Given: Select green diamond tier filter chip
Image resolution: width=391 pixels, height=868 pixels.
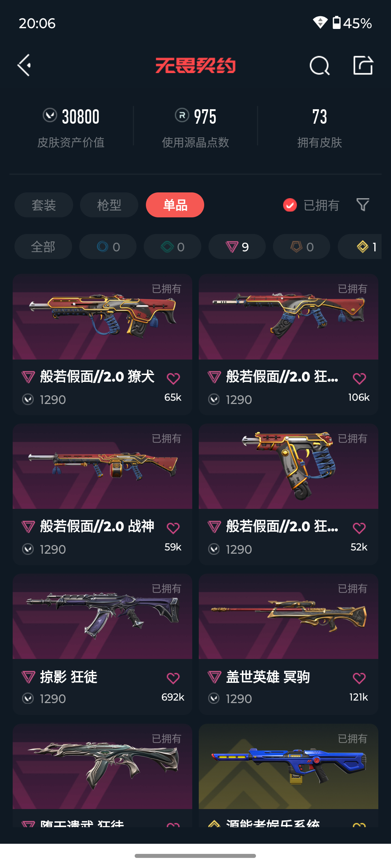Looking at the screenshot, I should point(172,247).
